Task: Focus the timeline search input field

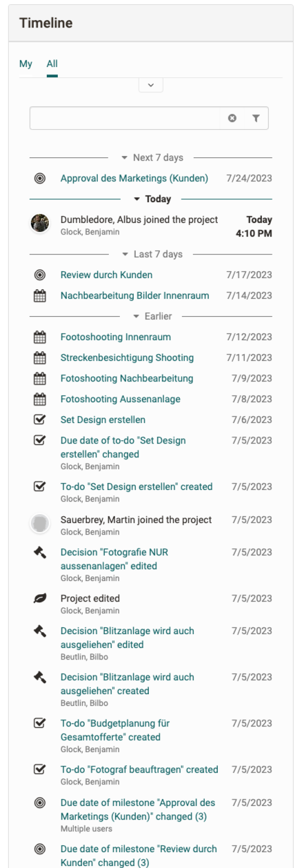Action: click(x=128, y=119)
